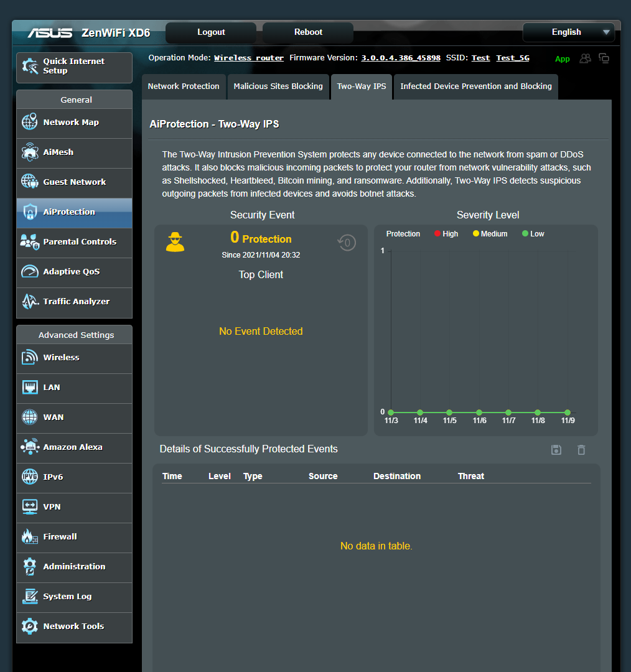Switch to Malicious Sites Blocking tab

point(278,86)
